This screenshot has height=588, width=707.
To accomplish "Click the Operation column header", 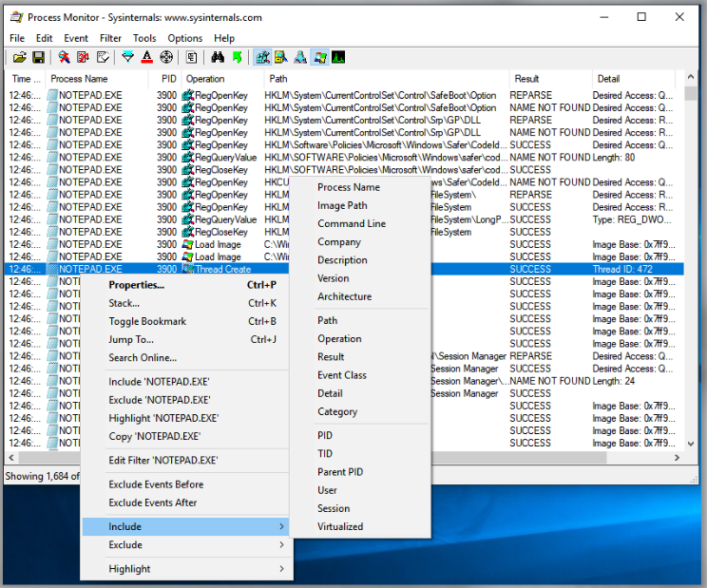I will (x=222, y=79).
